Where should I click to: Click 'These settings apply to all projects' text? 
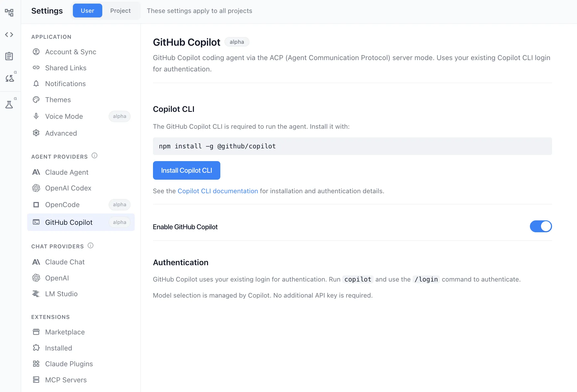point(200,11)
